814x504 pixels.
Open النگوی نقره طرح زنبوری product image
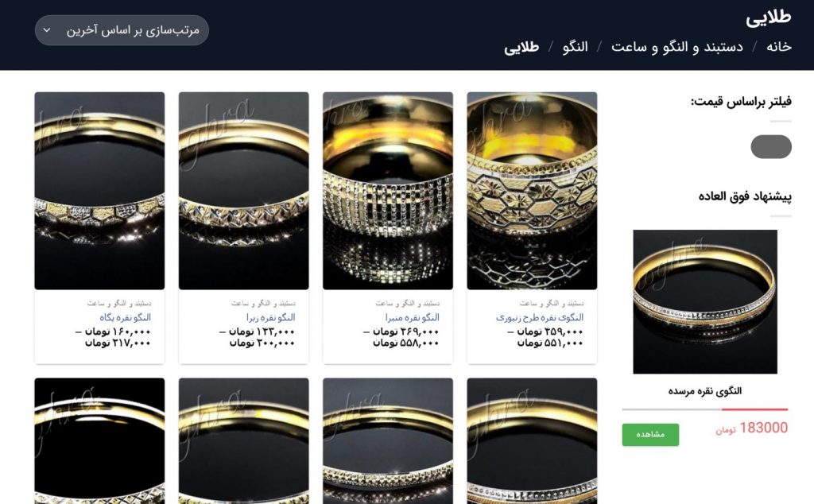(532, 191)
